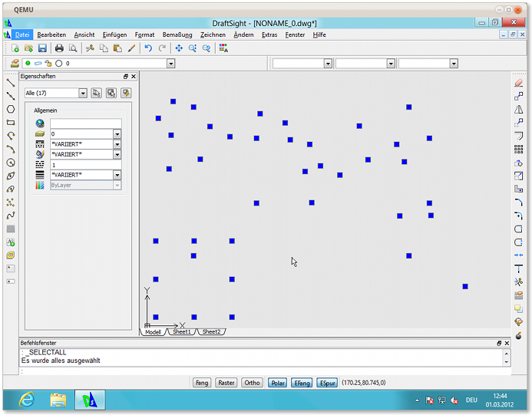Screen dimensions: 532x415
Task: Switch to the Sheet1 tab
Action: [181, 332]
